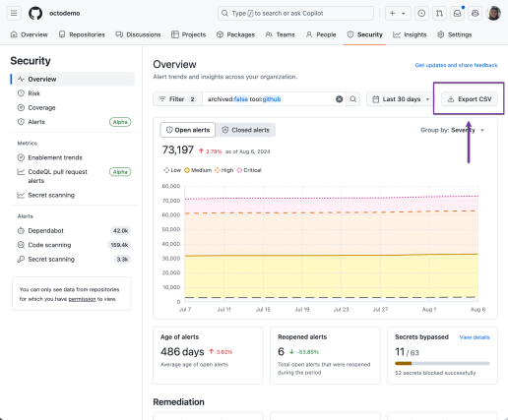Open the Filter button with count 2

(177, 99)
